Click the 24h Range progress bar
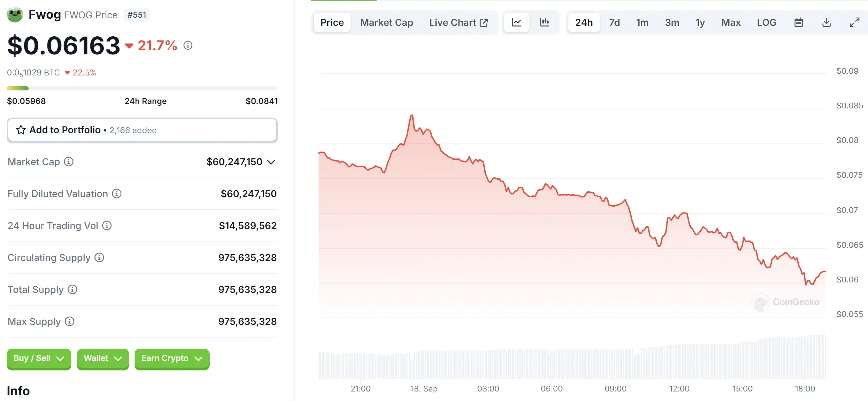 142,88
